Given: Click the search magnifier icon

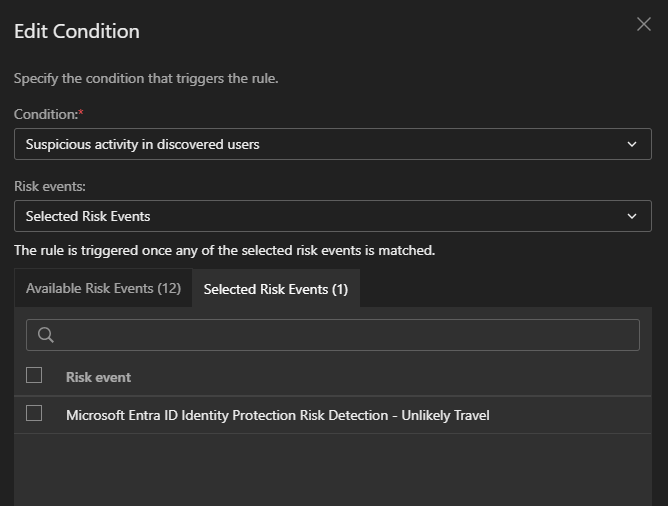Looking at the screenshot, I should point(45,335).
